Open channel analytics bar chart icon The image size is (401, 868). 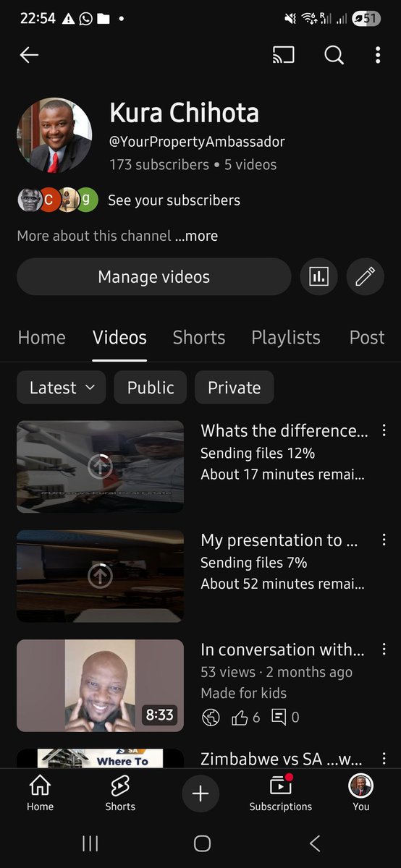point(318,276)
